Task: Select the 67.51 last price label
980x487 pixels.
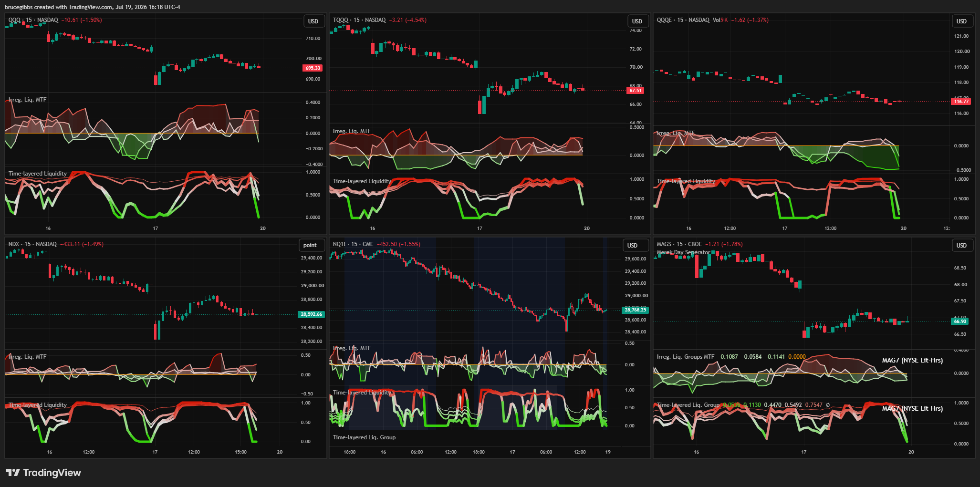Action: [636, 90]
